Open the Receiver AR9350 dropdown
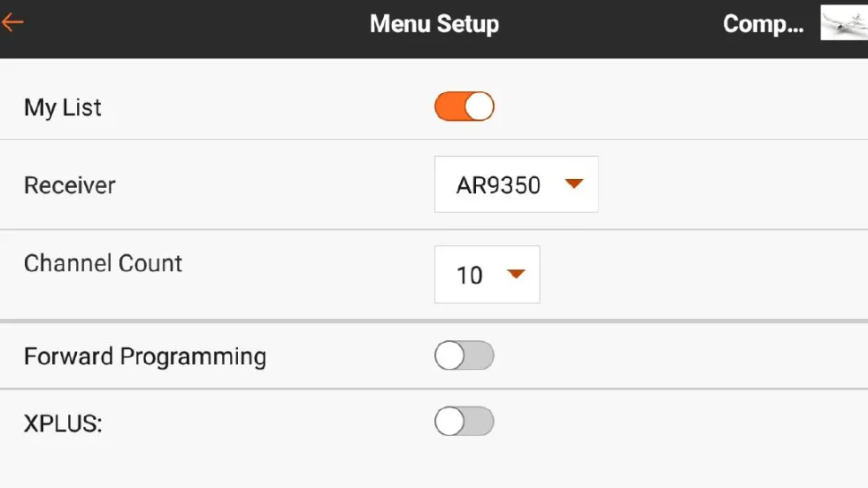868x488 pixels. 515,185
